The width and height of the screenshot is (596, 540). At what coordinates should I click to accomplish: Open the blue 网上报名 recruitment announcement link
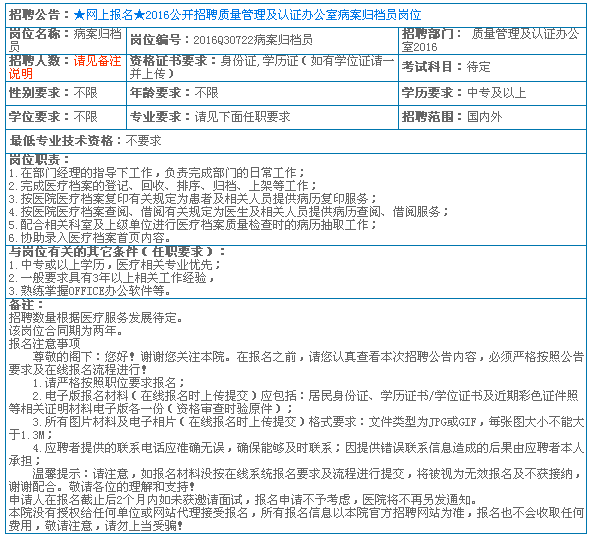[x=247, y=15]
